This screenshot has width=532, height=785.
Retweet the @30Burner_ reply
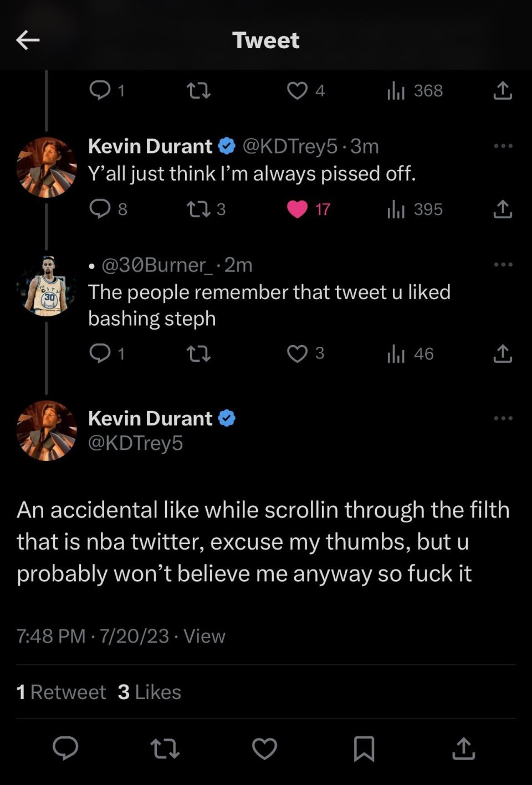coord(198,353)
